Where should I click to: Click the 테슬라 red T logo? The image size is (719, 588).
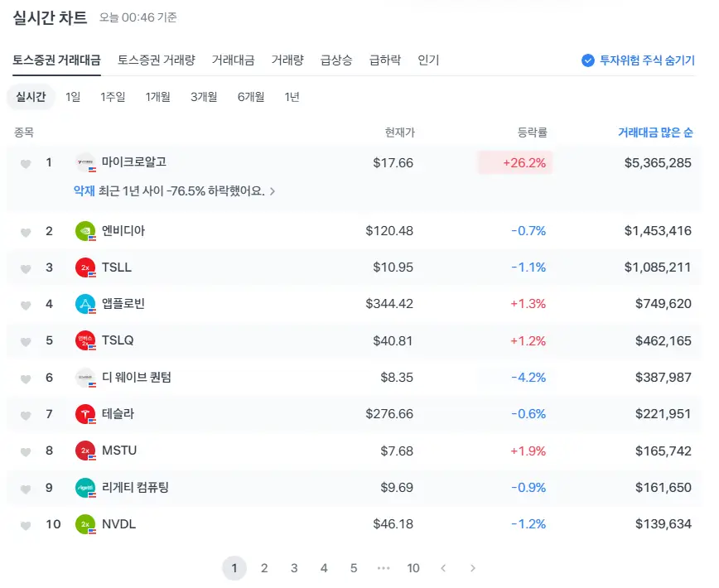click(x=85, y=414)
